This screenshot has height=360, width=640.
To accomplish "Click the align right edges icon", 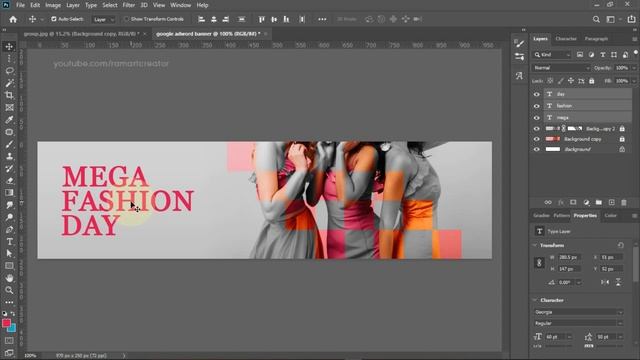I will 226,19.
